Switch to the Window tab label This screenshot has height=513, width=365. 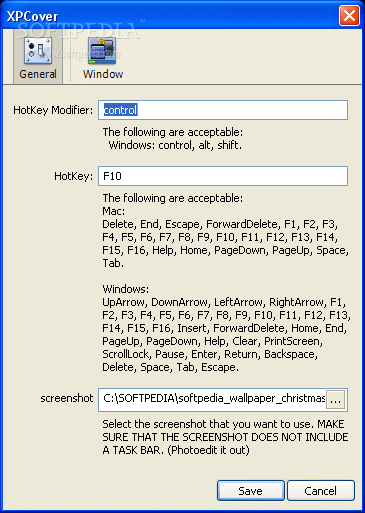click(103, 74)
